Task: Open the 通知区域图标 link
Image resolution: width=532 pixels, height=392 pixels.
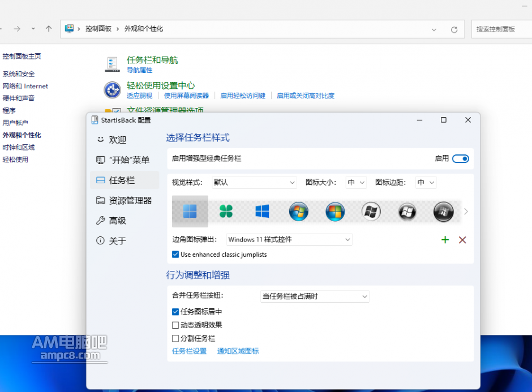Action: pos(238,351)
